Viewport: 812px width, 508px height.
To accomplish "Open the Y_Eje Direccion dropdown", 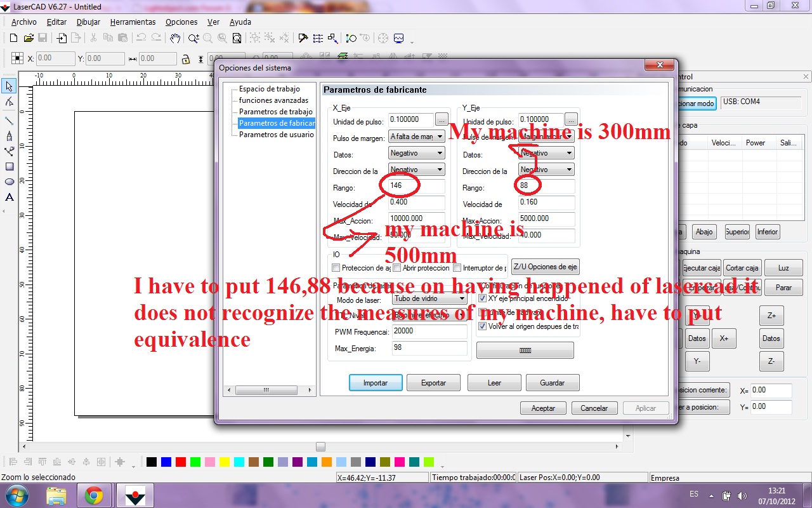I will [x=546, y=170].
